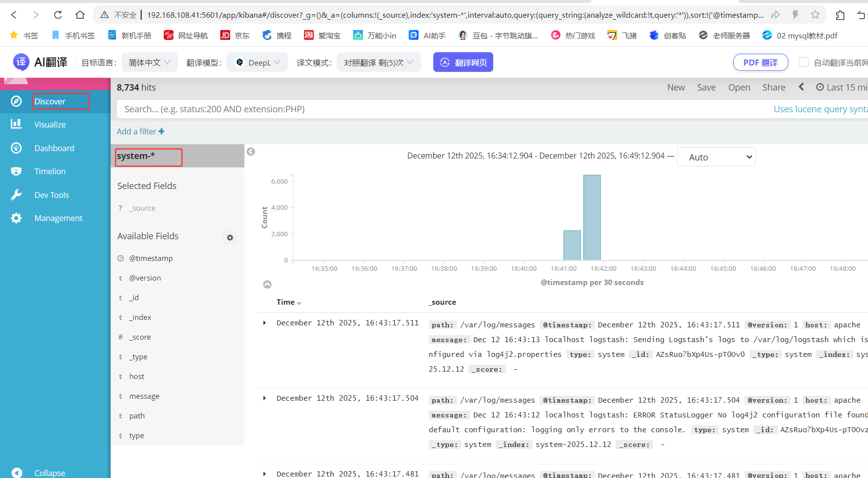
Task: Open the AI助手 bookmark
Action: coord(427,35)
